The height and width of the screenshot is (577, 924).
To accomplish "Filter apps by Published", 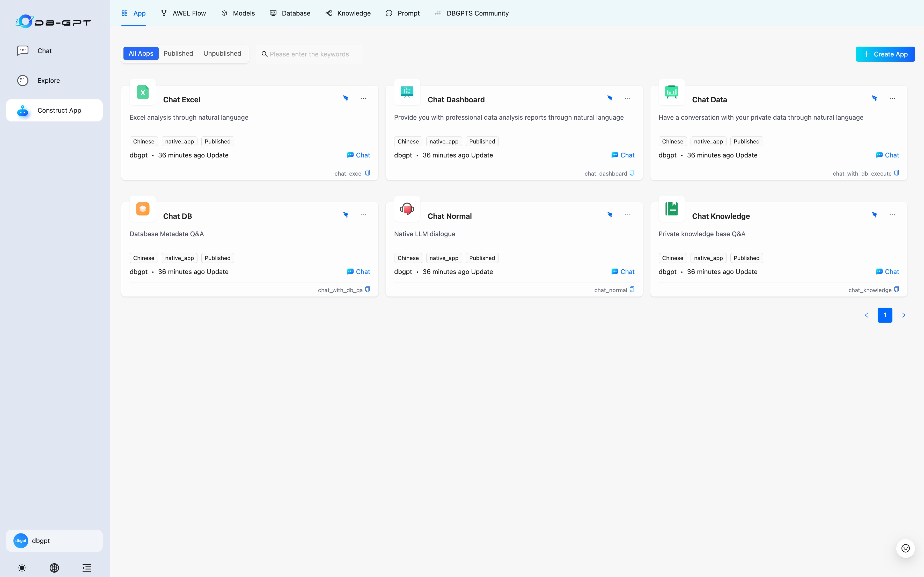I will point(178,53).
